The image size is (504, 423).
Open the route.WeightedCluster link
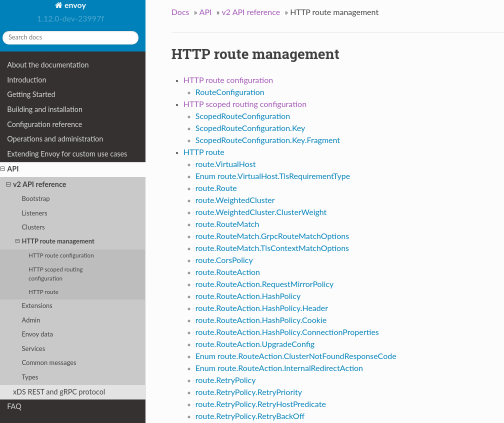pos(235,200)
